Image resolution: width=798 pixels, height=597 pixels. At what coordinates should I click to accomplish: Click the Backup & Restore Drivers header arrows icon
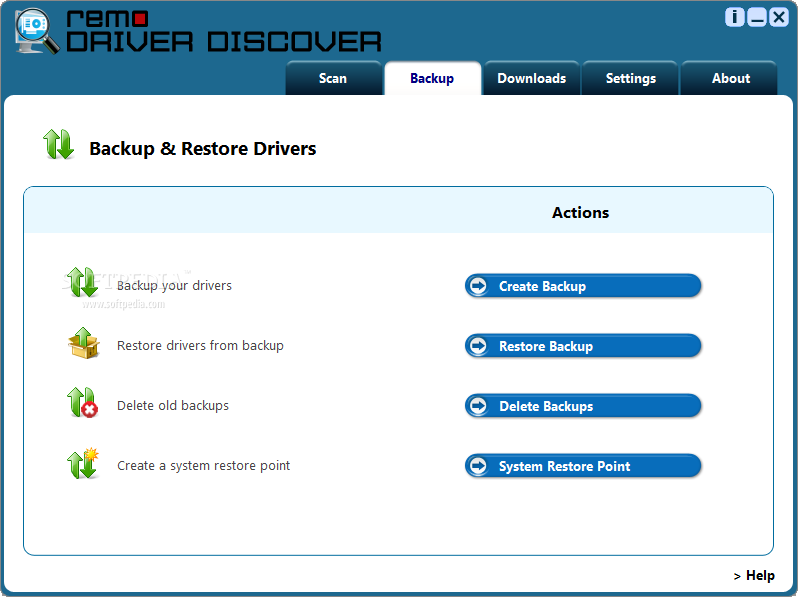(x=59, y=145)
